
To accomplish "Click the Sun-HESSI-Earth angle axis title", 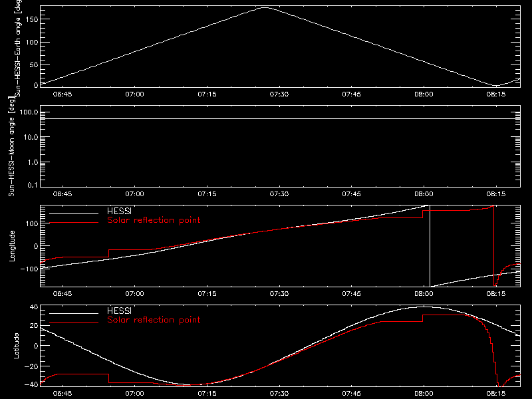I will pos(18,48).
